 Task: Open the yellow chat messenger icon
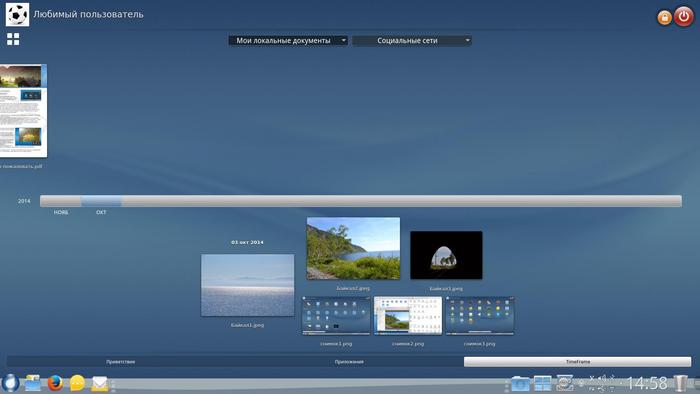point(77,383)
